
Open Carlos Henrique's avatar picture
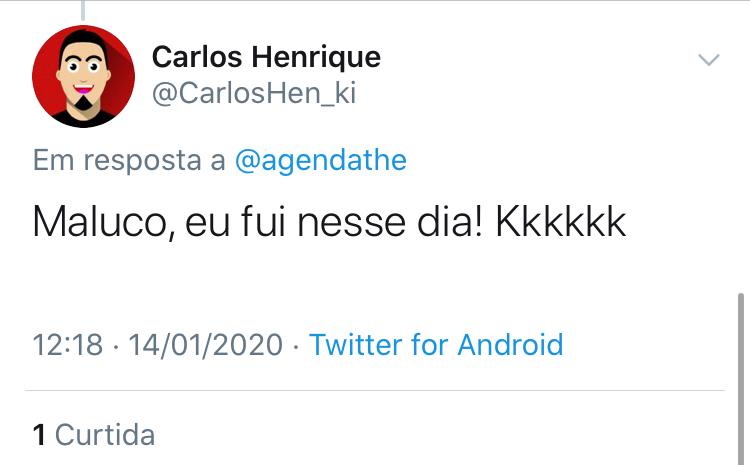(83, 76)
